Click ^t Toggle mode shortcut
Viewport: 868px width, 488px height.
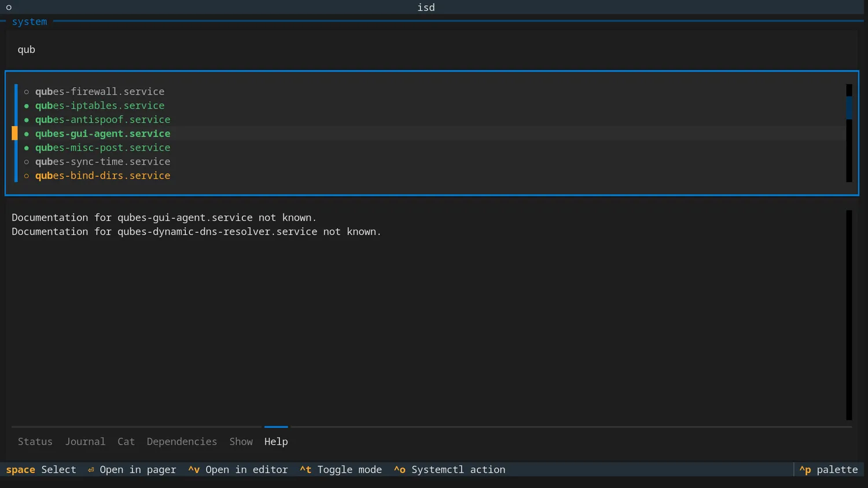tap(341, 469)
